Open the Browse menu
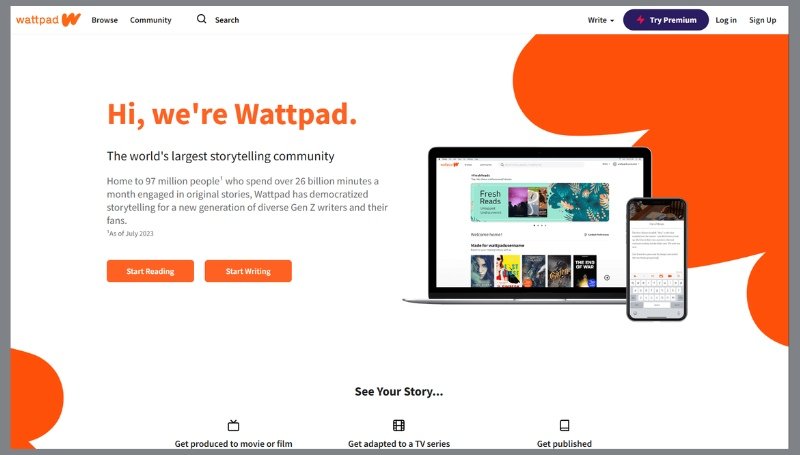The image size is (800, 455). click(105, 20)
